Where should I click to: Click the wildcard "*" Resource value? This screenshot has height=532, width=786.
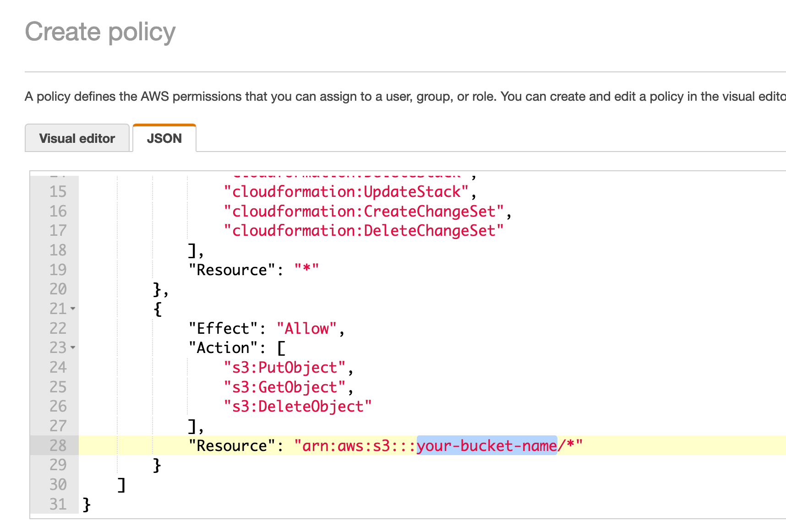point(309,270)
